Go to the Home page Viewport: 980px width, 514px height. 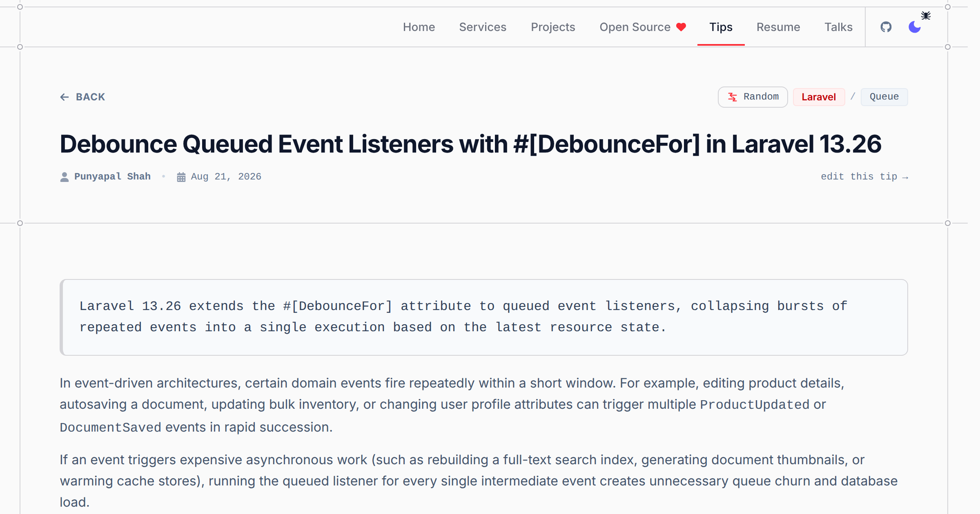point(419,27)
